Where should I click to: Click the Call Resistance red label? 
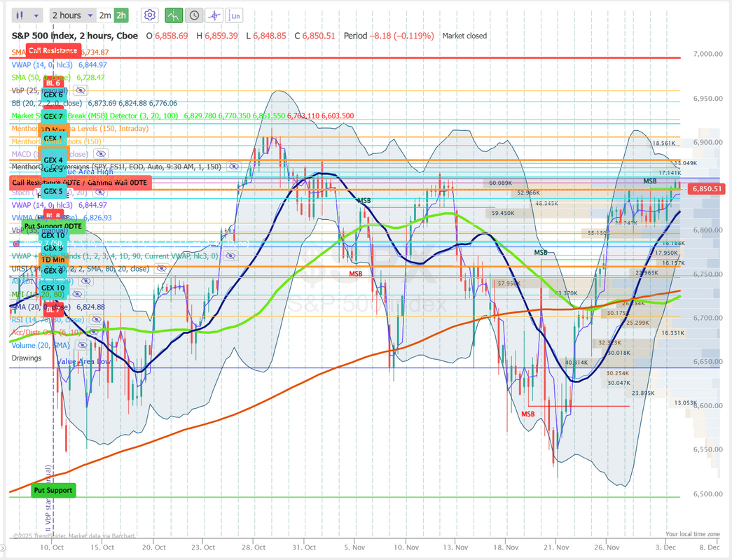51,50
